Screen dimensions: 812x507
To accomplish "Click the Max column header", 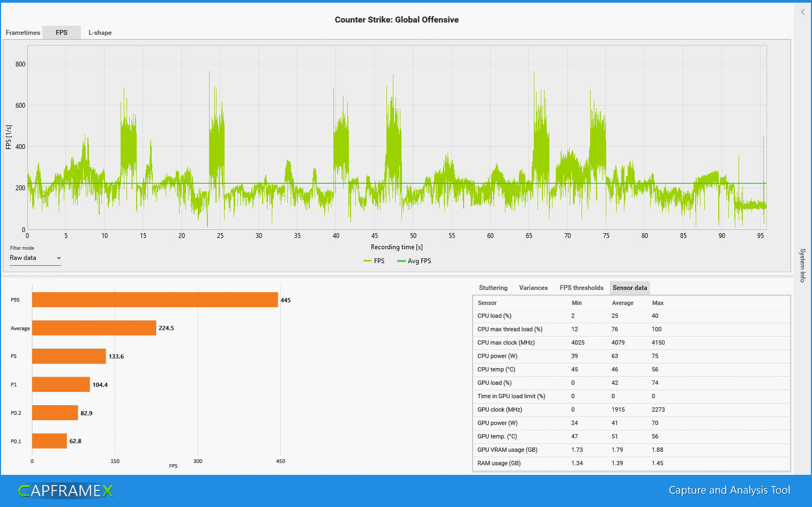I will click(x=658, y=303).
